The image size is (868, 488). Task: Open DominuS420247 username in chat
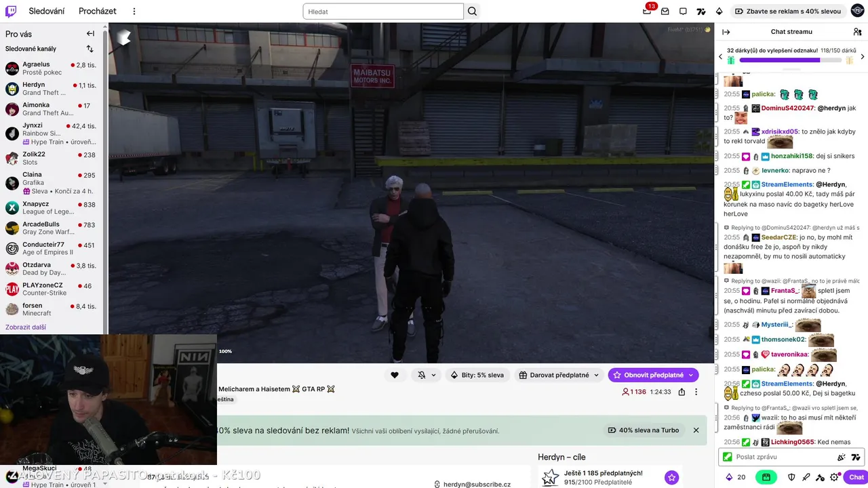click(787, 108)
